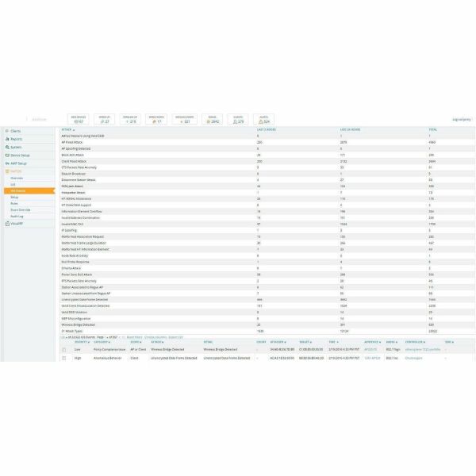Tick the checkbox for Unencrypted Data Frame event

click(64, 359)
